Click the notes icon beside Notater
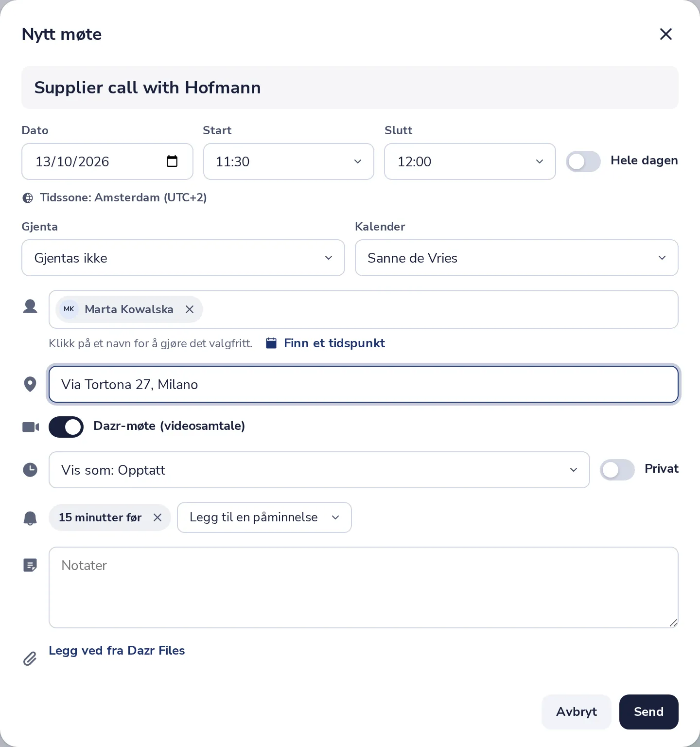Viewport: 700px width, 747px height. click(x=30, y=565)
